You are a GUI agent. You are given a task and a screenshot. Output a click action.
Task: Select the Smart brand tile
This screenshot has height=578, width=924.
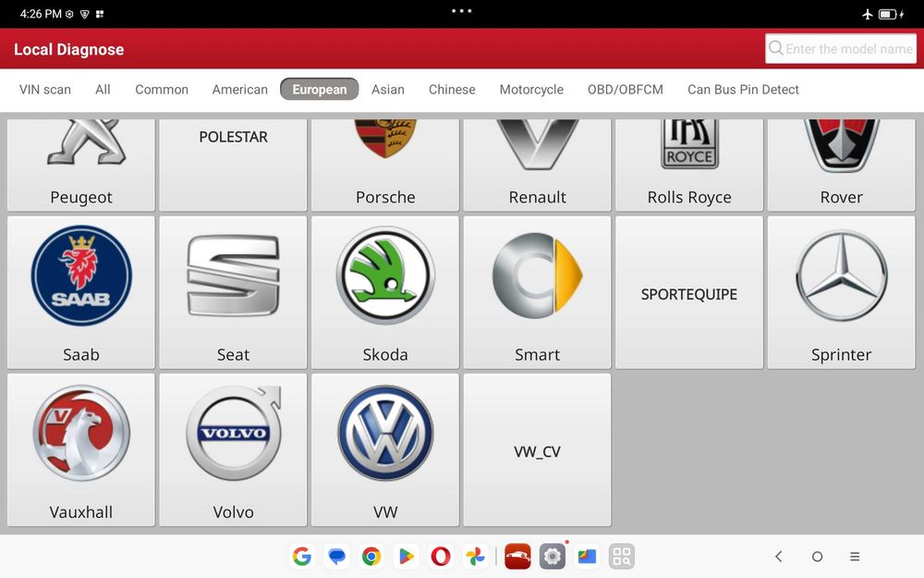[538, 292]
